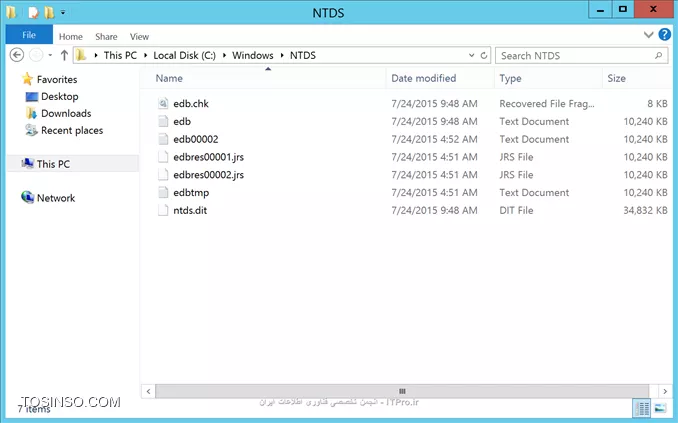Open Help via the question mark icon
Viewport: 678px width, 423px height.
[665, 34]
